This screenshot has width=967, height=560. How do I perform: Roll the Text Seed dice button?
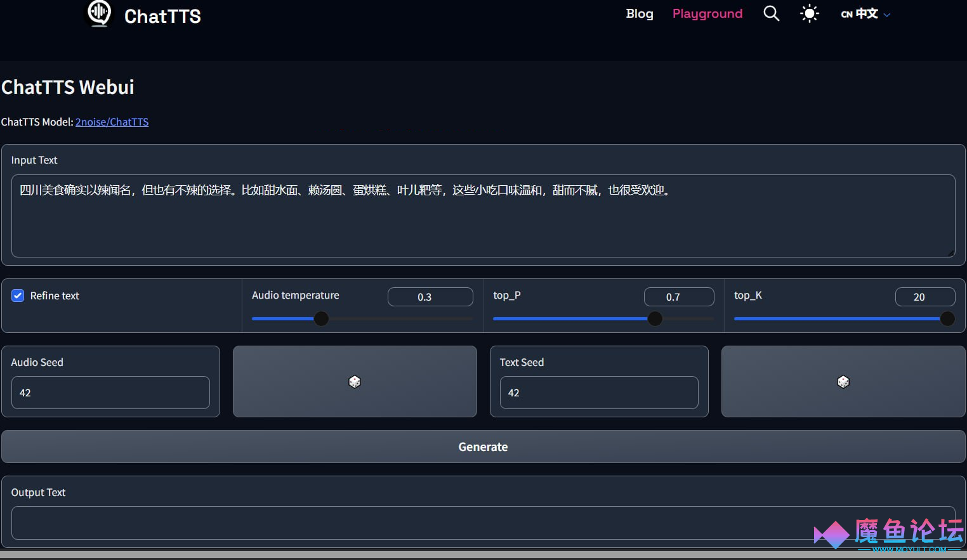pyautogui.click(x=843, y=381)
